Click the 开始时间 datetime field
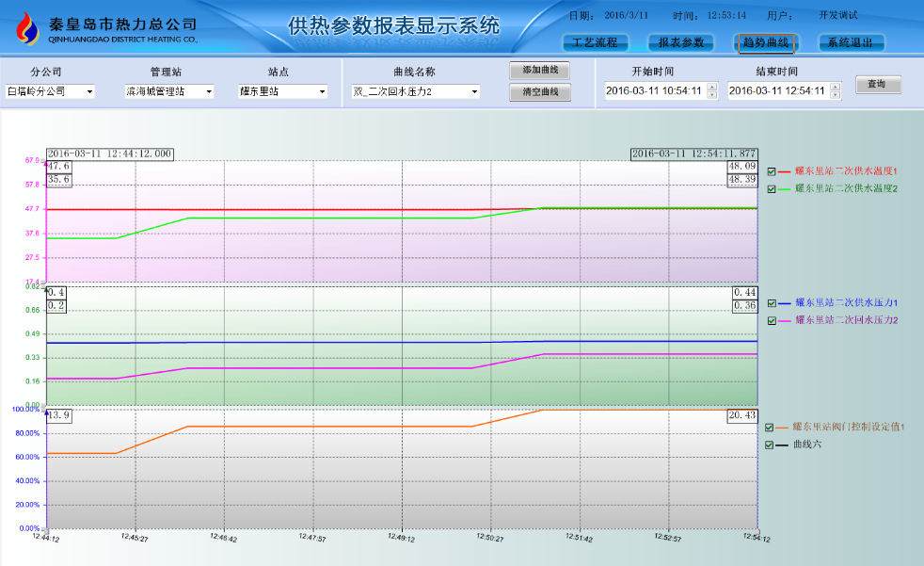924x566 pixels. click(656, 90)
